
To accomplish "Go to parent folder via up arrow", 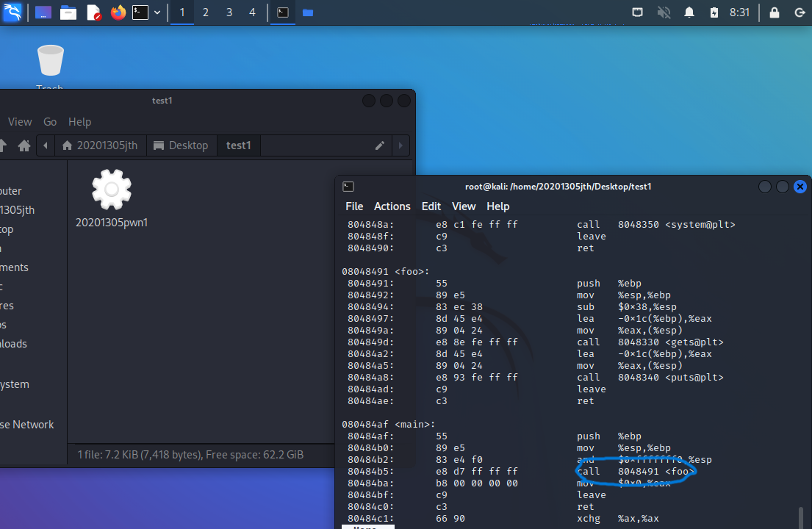I will pyautogui.click(x=3, y=146).
